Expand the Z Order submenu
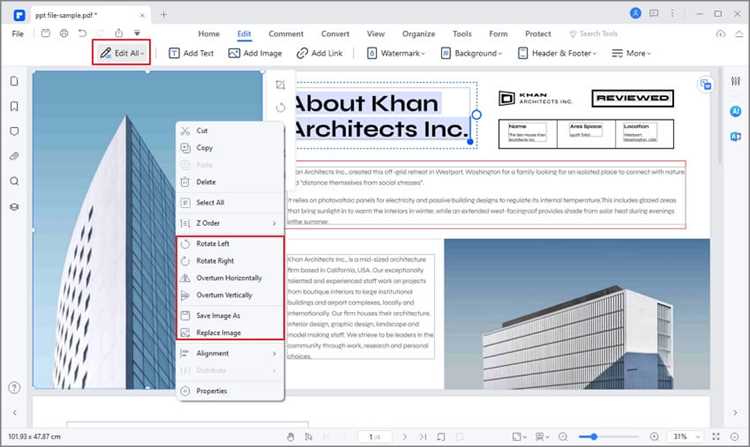The image size is (750, 447). 230,223
